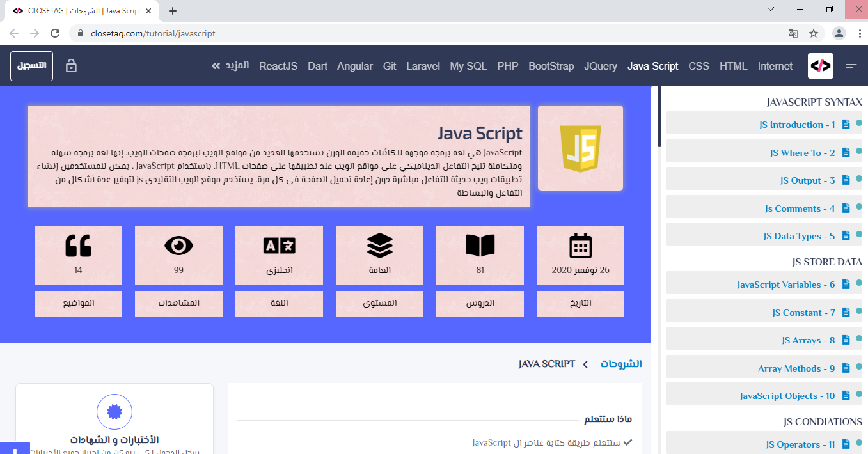The width and height of the screenshot is (868, 454).
Task: Click the document icon beside JS Output - 3
Action: 846,180
